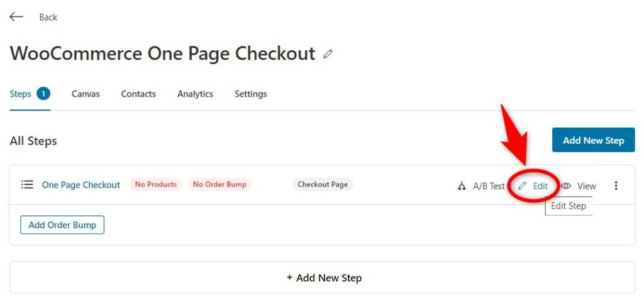
Task: Click the pencil icon beside funnel title
Action: [328, 54]
